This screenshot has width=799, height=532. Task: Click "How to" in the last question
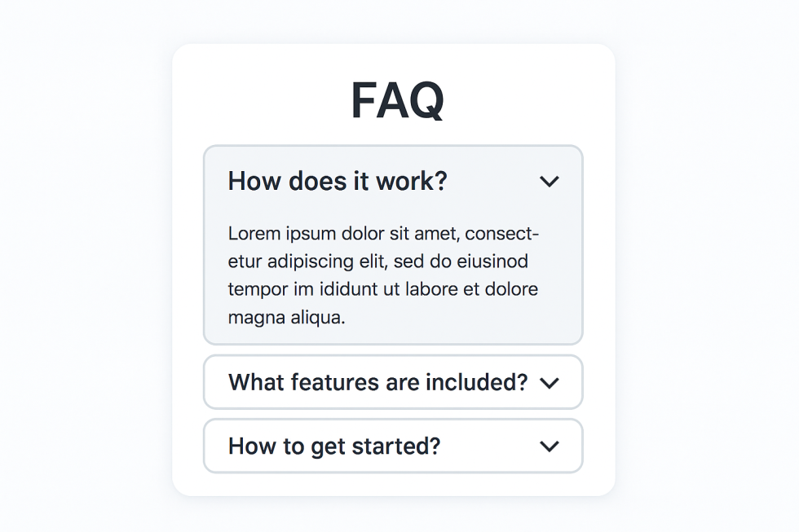pyautogui.click(x=267, y=446)
